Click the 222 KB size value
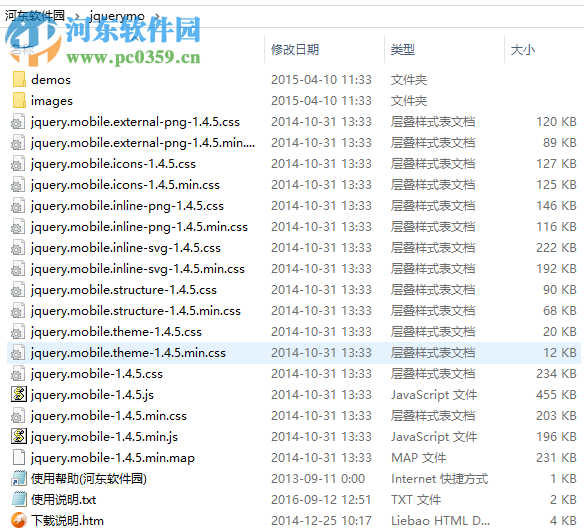The width and height of the screenshot is (584, 531). tap(556, 248)
